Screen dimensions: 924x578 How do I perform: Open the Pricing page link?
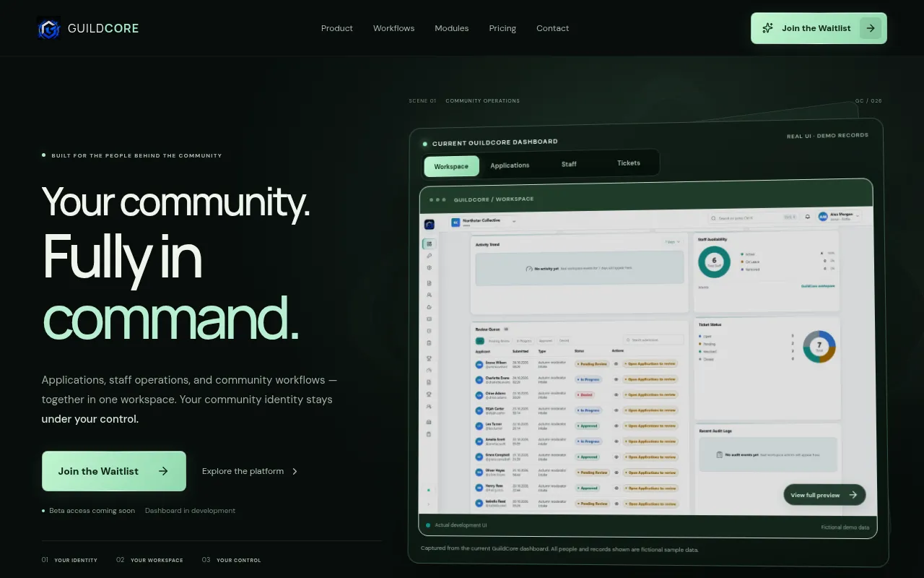(x=502, y=28)
